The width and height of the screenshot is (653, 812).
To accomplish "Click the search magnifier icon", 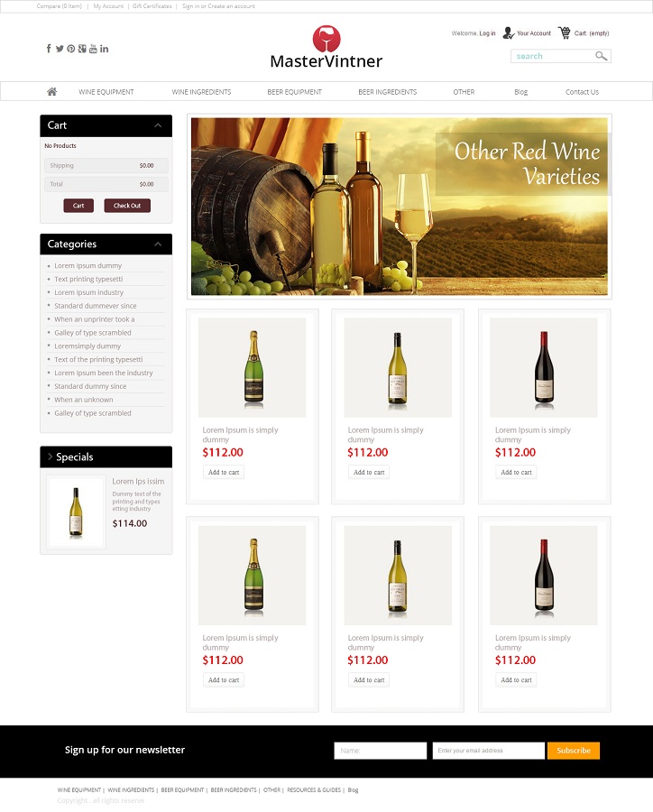I will click(601, 56).
